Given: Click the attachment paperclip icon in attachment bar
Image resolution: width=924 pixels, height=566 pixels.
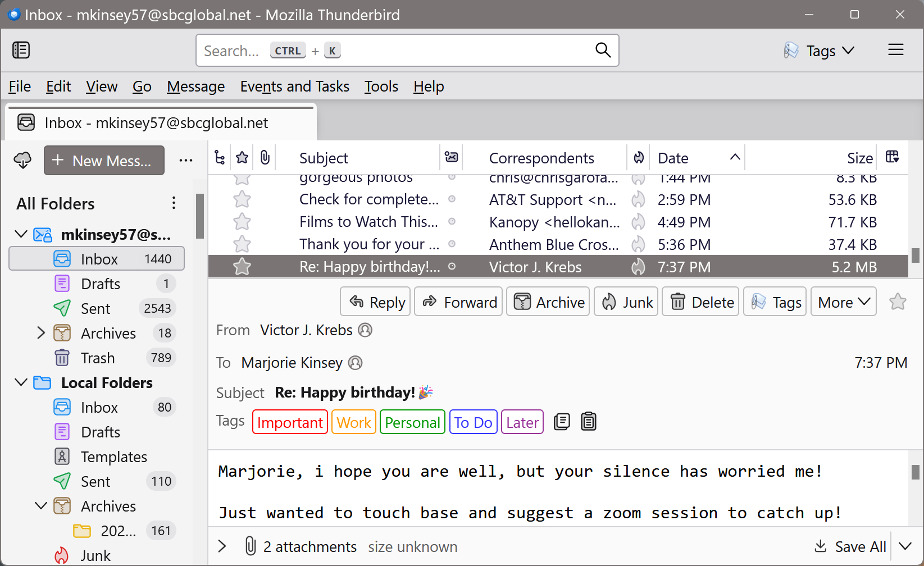Looking at the screenshot, I should tap(251, 546).
